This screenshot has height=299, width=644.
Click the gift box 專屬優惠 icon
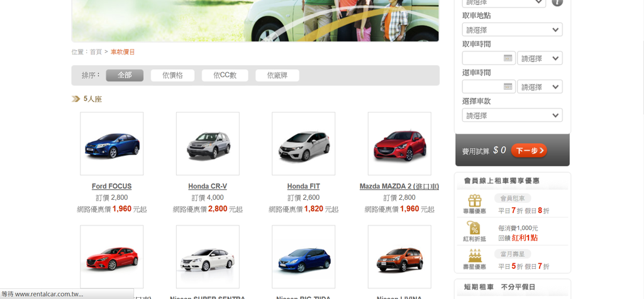[x=475, y=201]
